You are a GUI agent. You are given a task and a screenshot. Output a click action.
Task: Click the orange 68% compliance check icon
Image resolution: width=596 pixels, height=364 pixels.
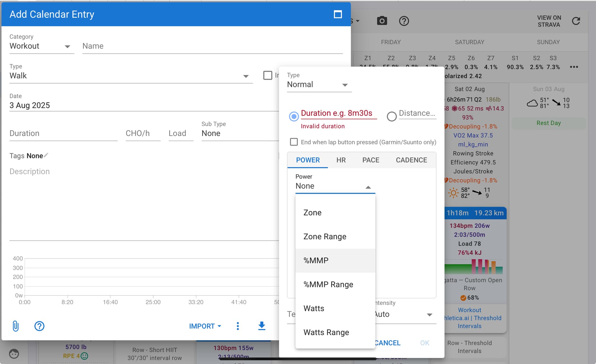(x=463, y=298)
